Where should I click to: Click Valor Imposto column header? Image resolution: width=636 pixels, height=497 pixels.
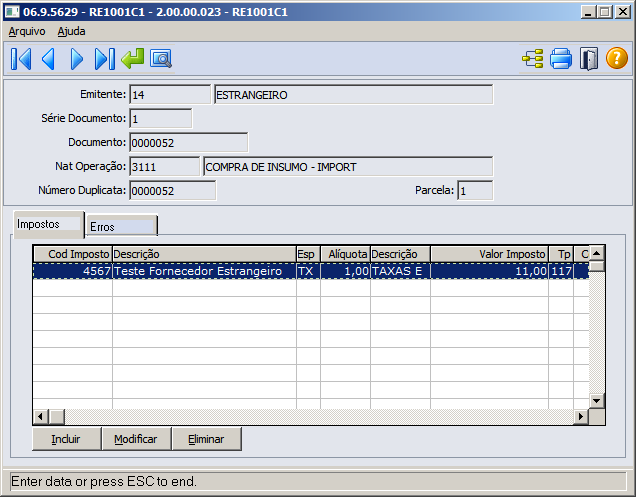tap(490, 254)
